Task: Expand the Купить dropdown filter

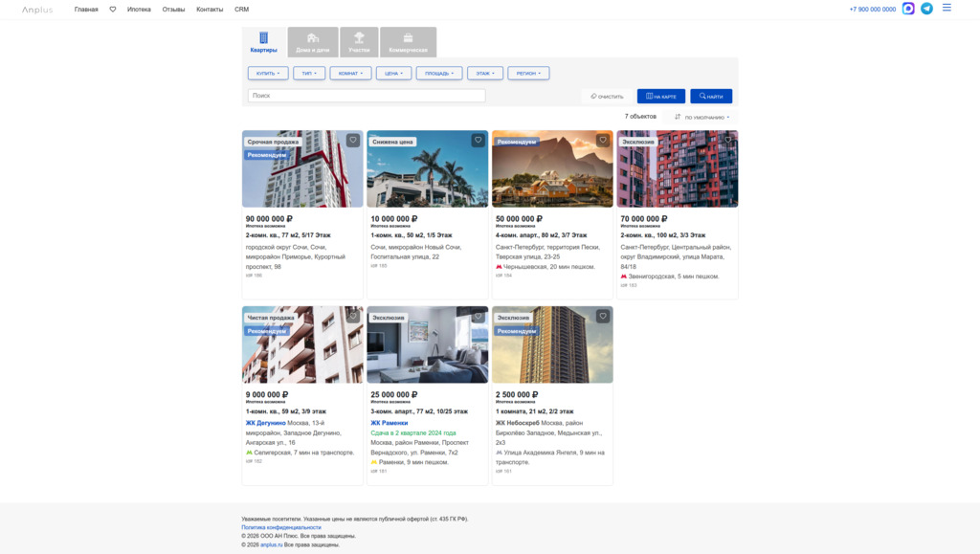Action: click(x=268, y=74)
